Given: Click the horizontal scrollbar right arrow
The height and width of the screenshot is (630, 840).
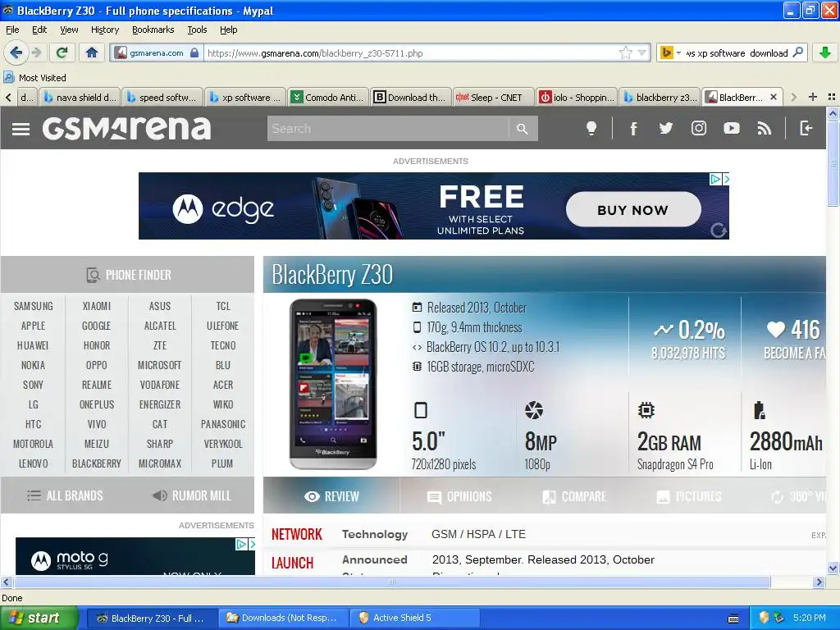Looking at the screenshot, I should point(819,582).
